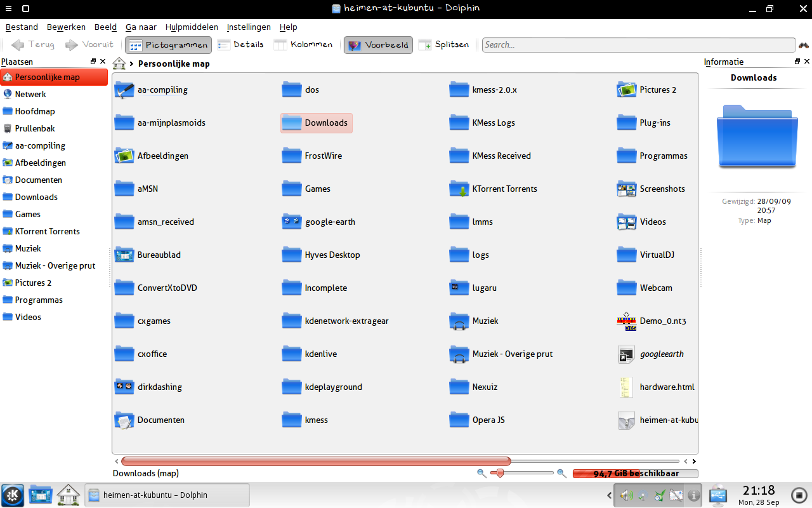Go forward with the Vooruit button
This screenshot has width=812, height=508.
point(89,44)
